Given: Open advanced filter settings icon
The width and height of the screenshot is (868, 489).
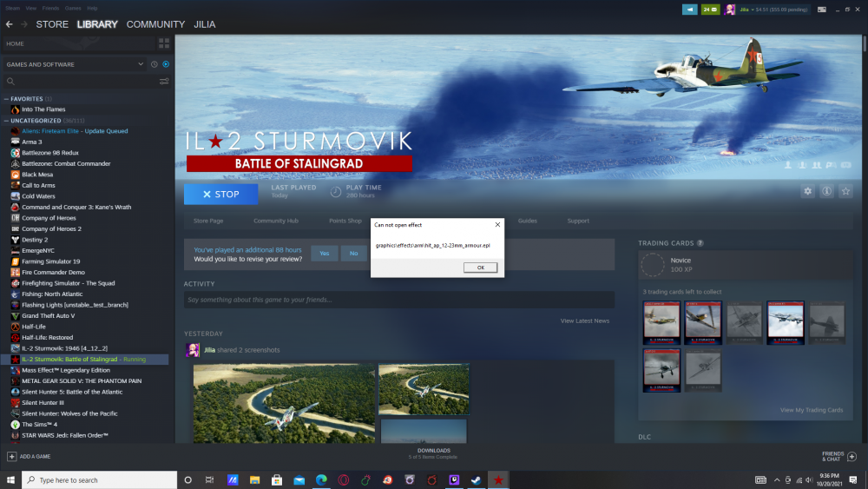Looking at the screenshot, I should [164, 82].
